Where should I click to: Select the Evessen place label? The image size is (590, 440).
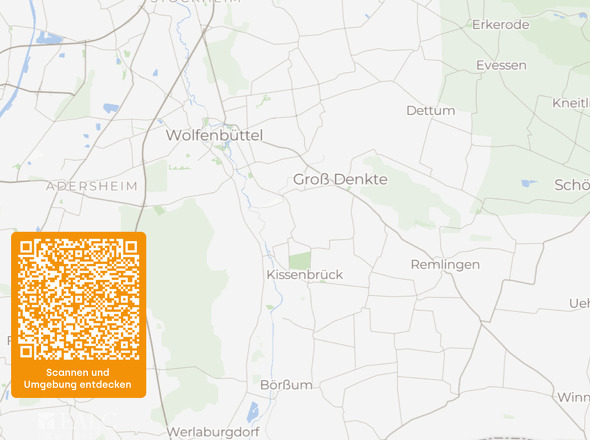pyautogui.click(x=501, y=65)
